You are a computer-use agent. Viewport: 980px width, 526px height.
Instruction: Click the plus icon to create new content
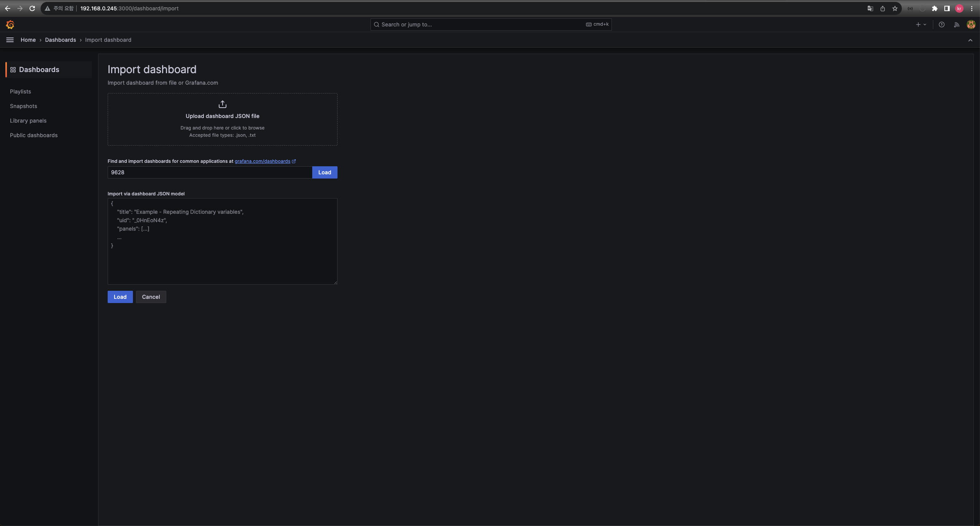(x=918, y=24)
